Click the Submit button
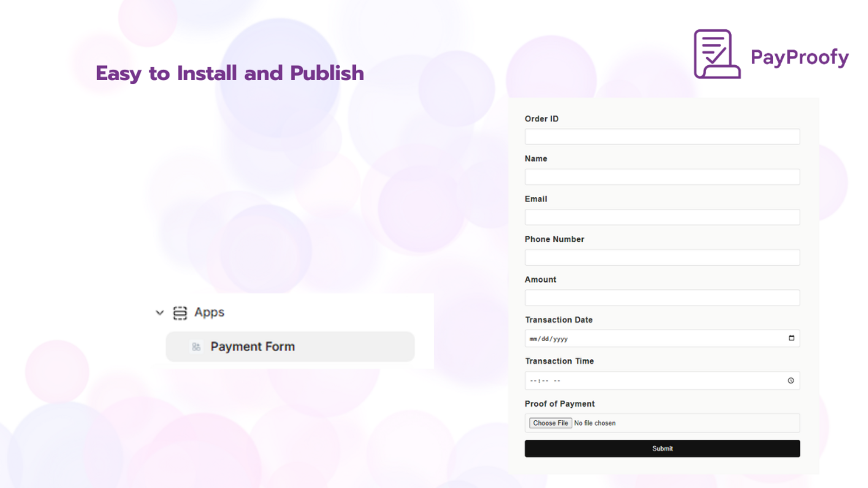The height and width of the screenshot is (488, 868). pyautogui.click(x=662, y=448)
